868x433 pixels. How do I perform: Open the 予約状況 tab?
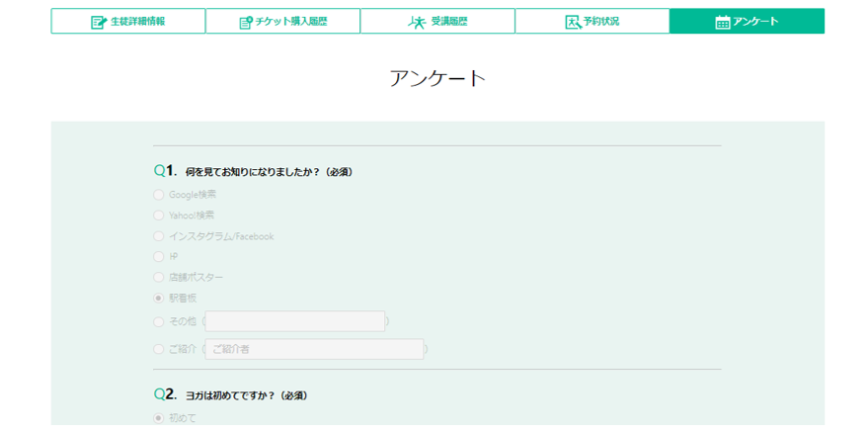(592, 21)
